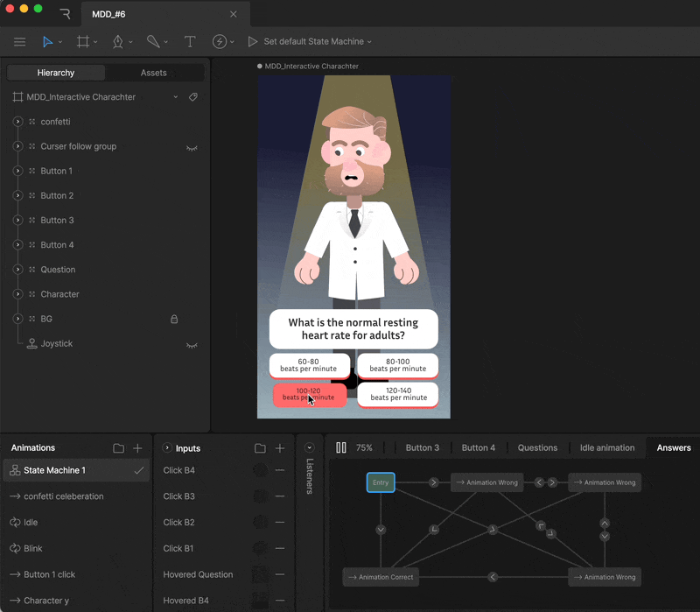Viewport: 700px width, 612px height.
Task: Select the Artboard frame tool
Action: click(83, 42)
